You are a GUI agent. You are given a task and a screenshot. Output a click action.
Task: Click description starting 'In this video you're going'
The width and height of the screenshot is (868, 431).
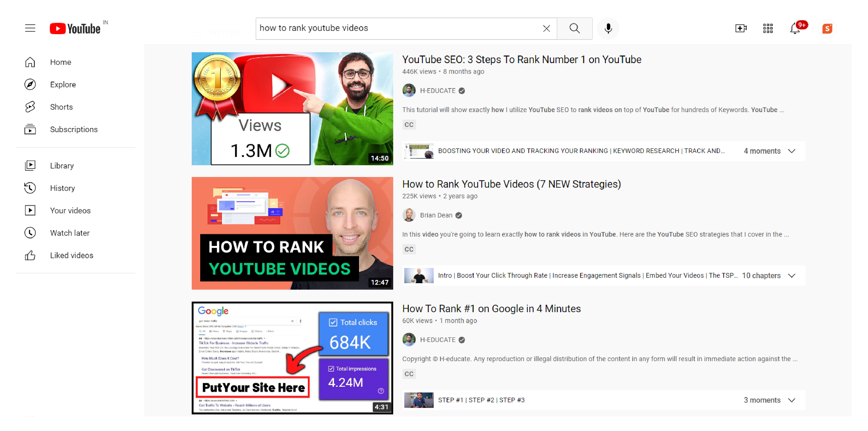(595, 234)
